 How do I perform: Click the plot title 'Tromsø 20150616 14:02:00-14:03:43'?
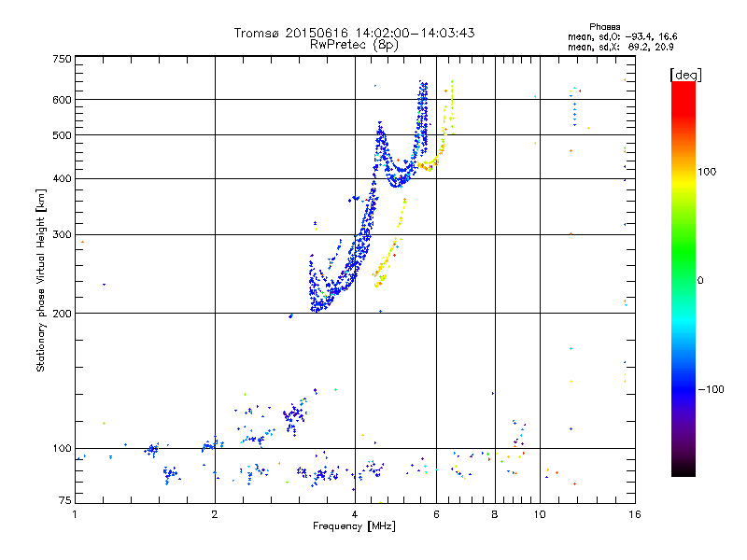[x=354, y=33]
